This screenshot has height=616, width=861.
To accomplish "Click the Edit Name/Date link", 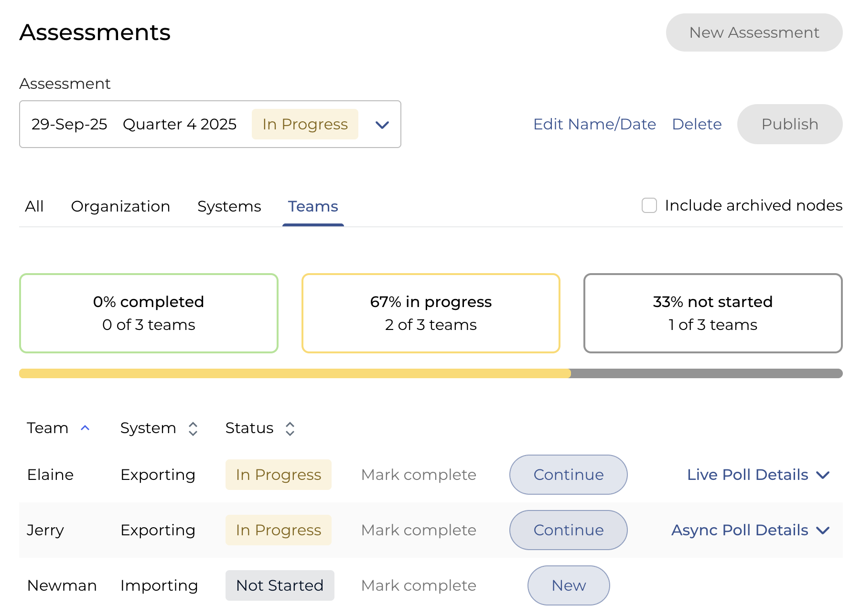I will pos(594,124).
